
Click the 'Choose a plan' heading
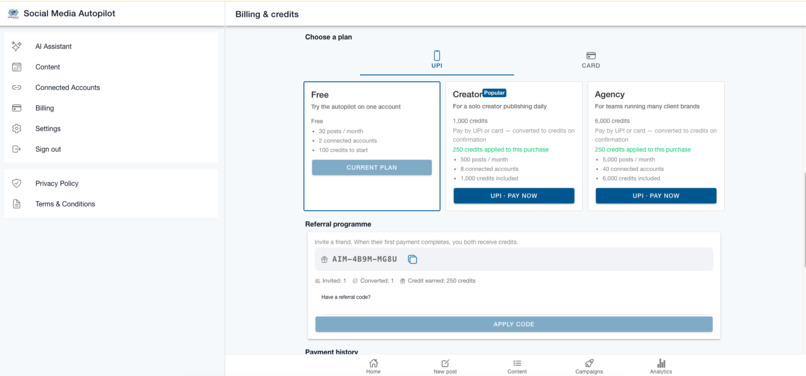[328, 37]
